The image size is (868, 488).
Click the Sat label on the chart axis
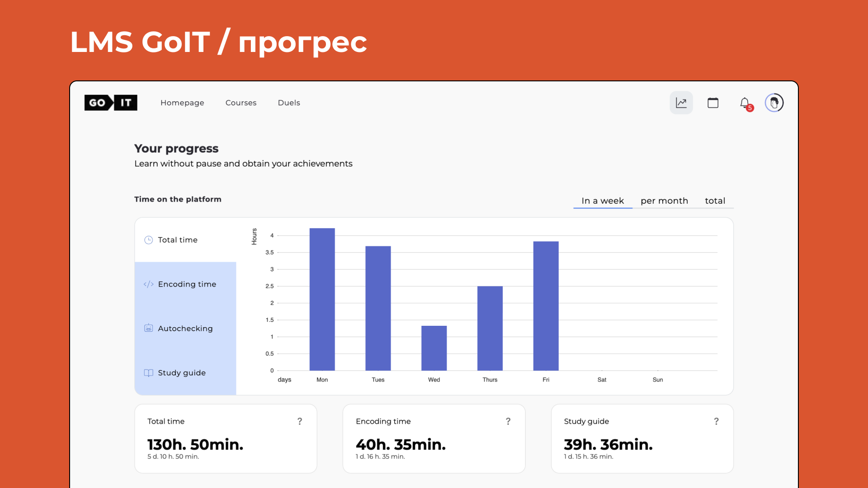(x=602, y=380)
